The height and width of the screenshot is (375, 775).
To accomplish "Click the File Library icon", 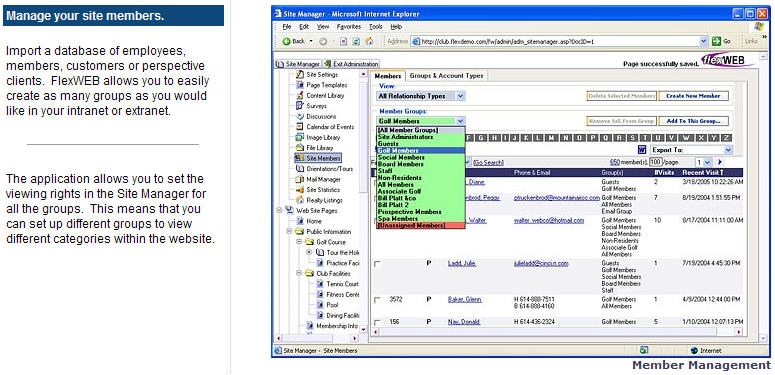I will (x=300, y=148).
